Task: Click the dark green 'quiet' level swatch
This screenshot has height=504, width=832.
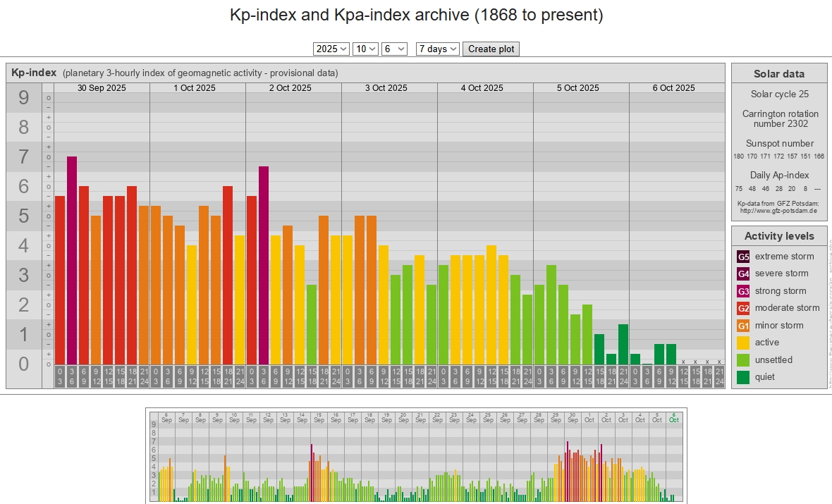Action: (743, 377)
